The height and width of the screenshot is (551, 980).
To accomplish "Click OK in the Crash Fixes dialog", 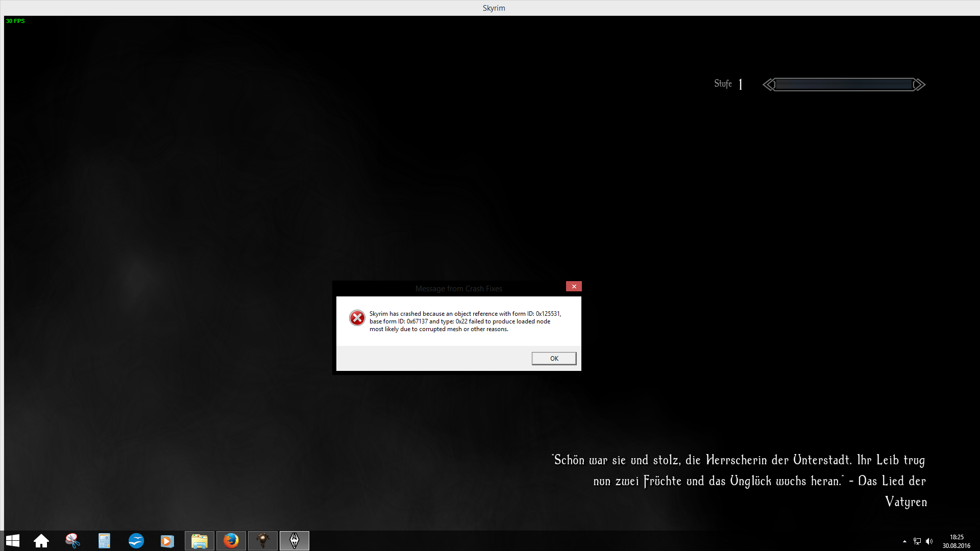I will click(554, 359).
